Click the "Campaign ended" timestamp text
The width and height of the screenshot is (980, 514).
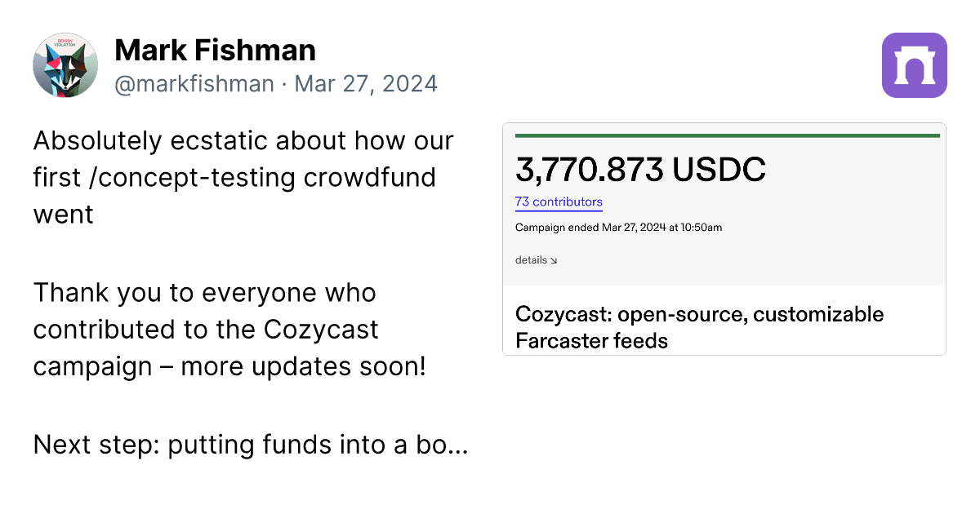pos(618,228)
